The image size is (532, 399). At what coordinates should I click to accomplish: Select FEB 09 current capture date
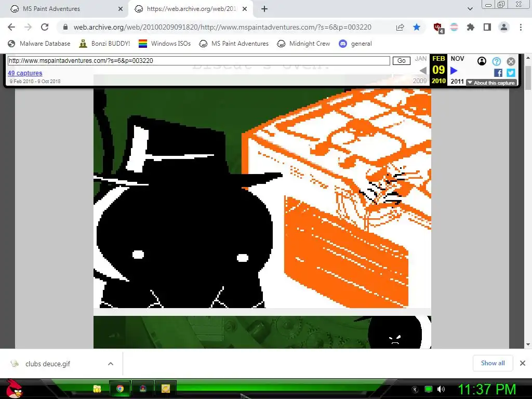[438, 70]
